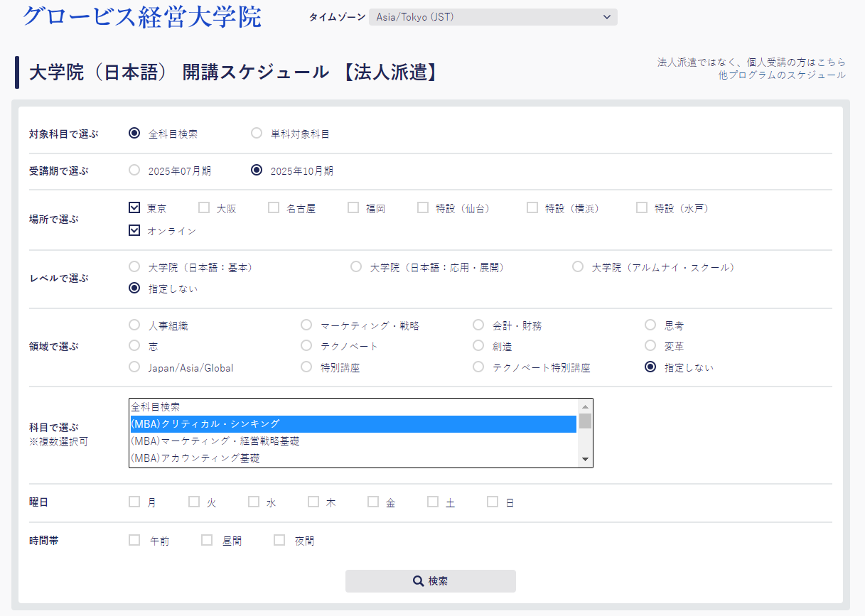Select 会計・財務 domain radio
The width and height of the screenshot is (865, 616).
point(478,325)
